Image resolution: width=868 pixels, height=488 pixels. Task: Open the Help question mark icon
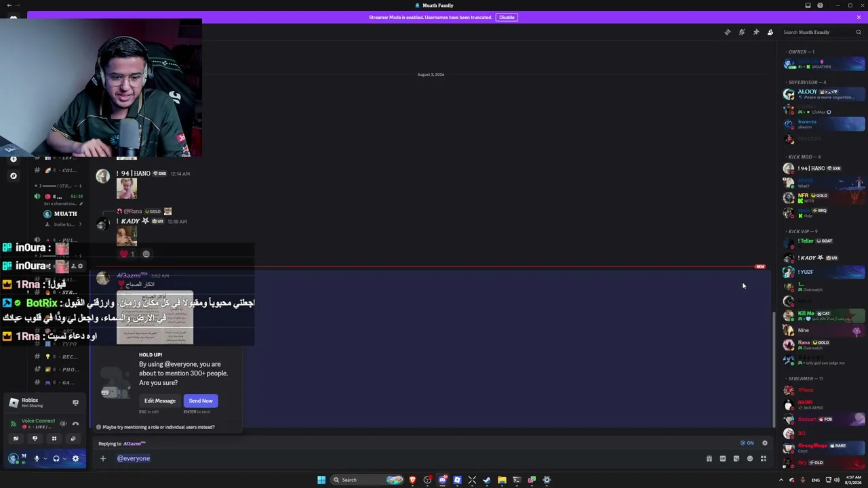click(821, 5)
